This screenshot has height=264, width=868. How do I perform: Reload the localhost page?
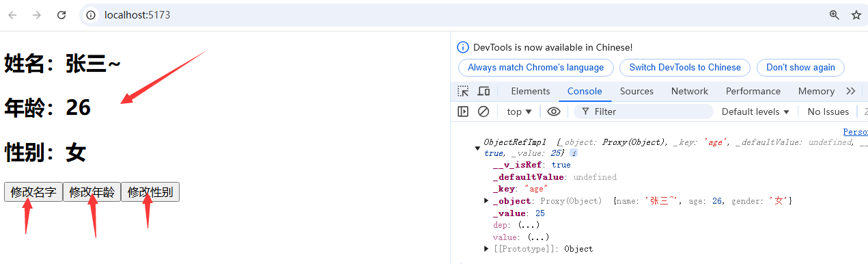(x=61, y=15)
